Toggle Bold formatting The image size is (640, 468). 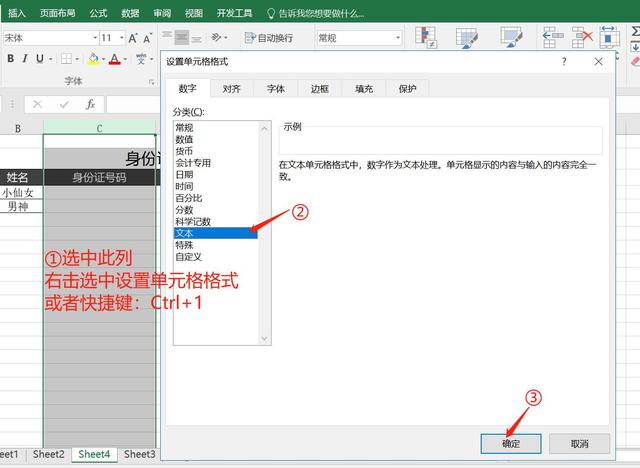(11, 59)
